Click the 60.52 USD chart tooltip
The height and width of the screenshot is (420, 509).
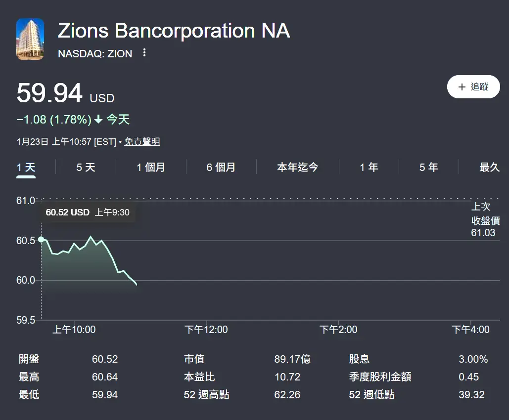(88, 212)
